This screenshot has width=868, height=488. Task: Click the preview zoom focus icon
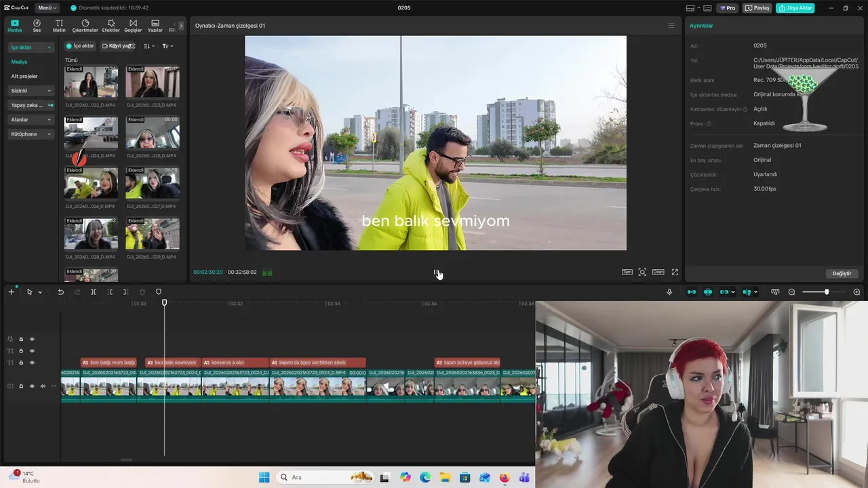(642, 272)
